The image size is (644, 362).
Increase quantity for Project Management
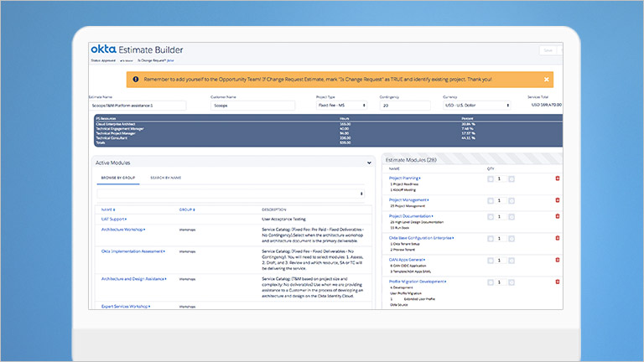click(x=512, y=201)
